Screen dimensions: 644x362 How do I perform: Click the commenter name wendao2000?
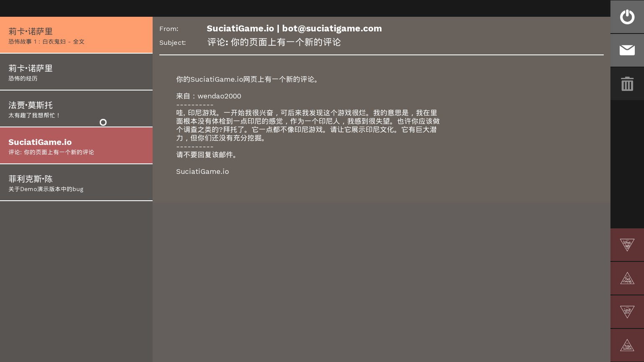[219, 96]
